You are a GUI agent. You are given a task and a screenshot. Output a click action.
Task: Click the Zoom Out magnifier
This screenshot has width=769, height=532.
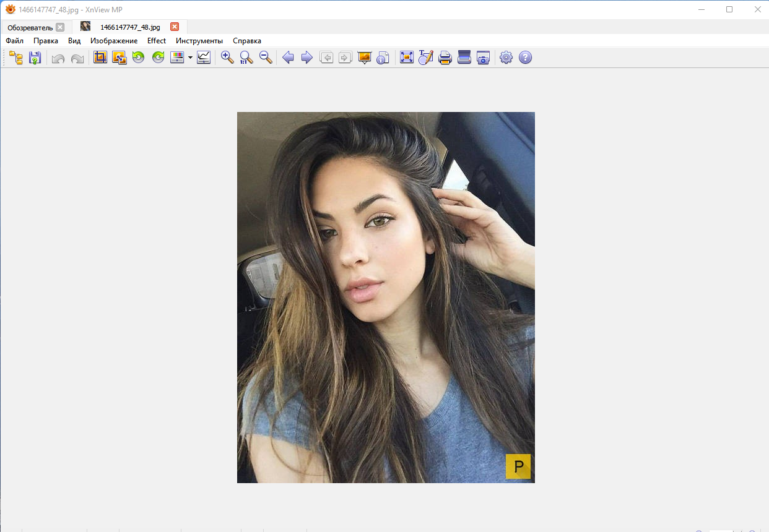[266, 58]
